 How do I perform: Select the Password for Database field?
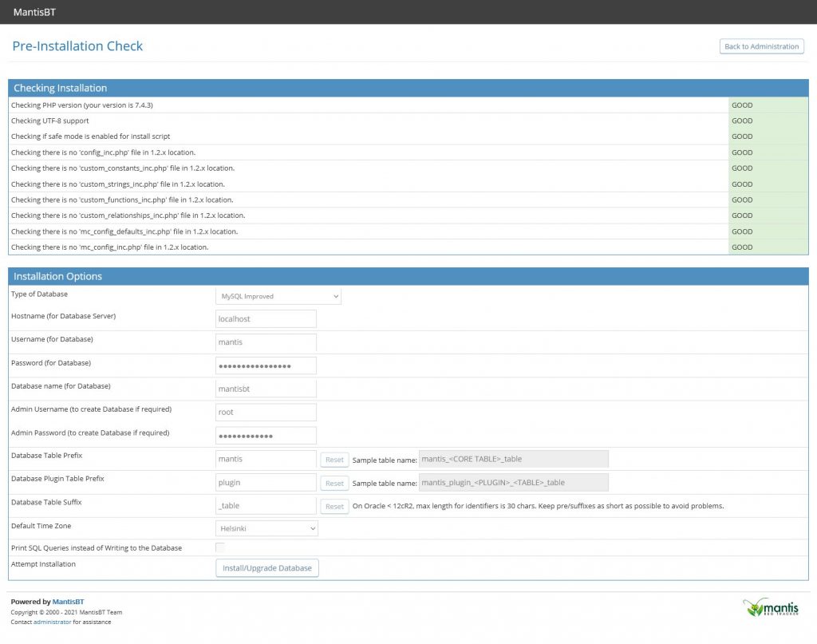265,365
